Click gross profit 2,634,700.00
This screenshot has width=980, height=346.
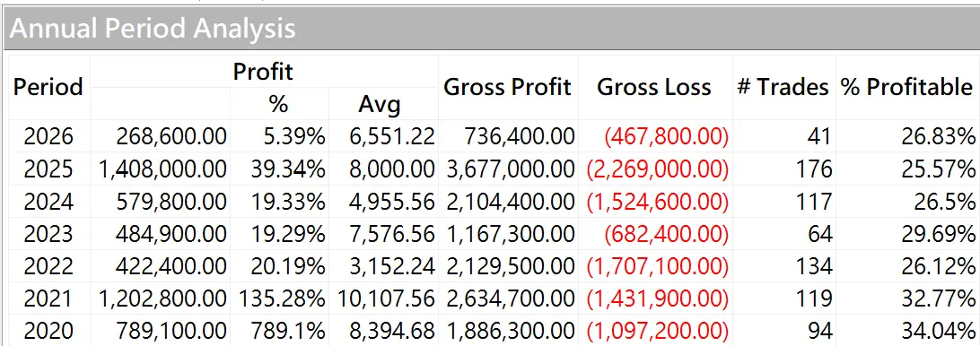point(511,299)
